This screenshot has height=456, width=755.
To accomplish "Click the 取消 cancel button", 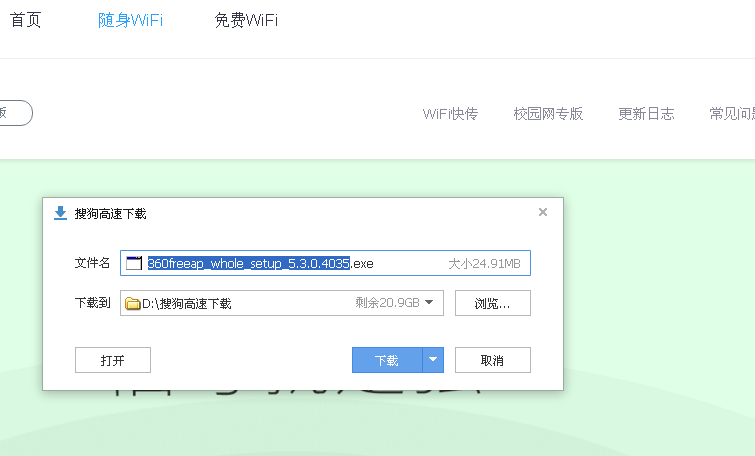I will click(x=493, y=360).
